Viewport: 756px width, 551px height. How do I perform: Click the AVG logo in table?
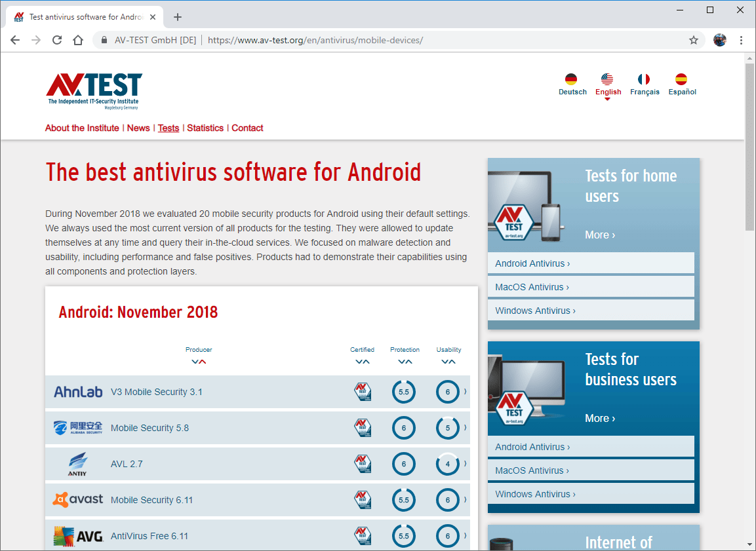[78, 536]
